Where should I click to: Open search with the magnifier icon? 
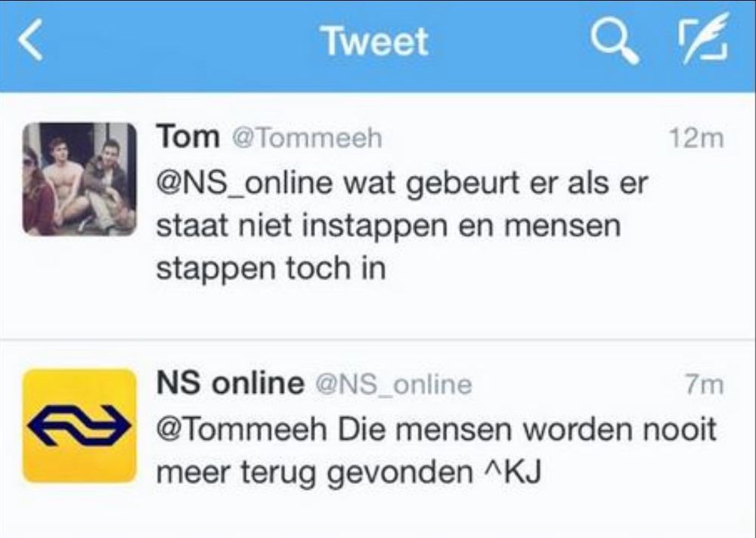tap(615, 42)
